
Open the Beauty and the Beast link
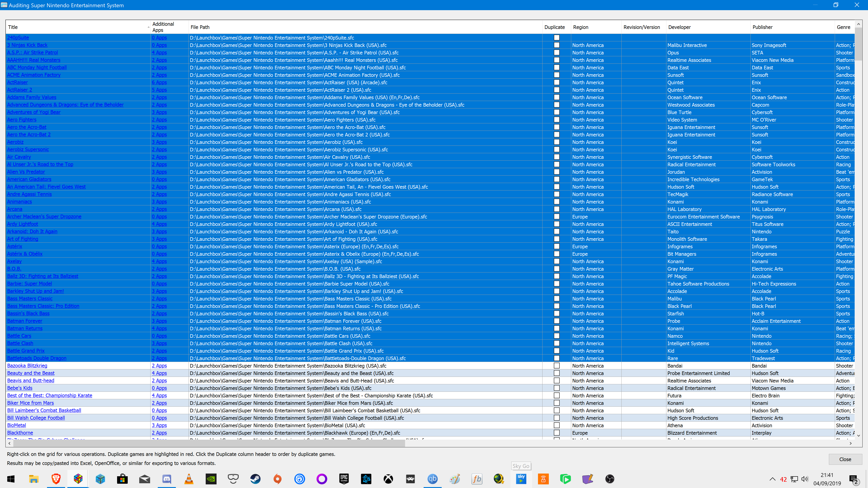31,373
